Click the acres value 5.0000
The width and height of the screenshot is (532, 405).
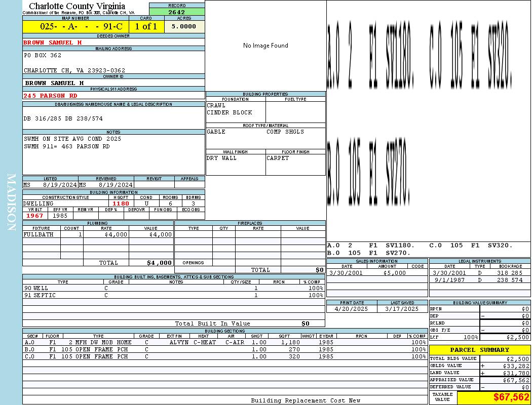tap(184, 26)
